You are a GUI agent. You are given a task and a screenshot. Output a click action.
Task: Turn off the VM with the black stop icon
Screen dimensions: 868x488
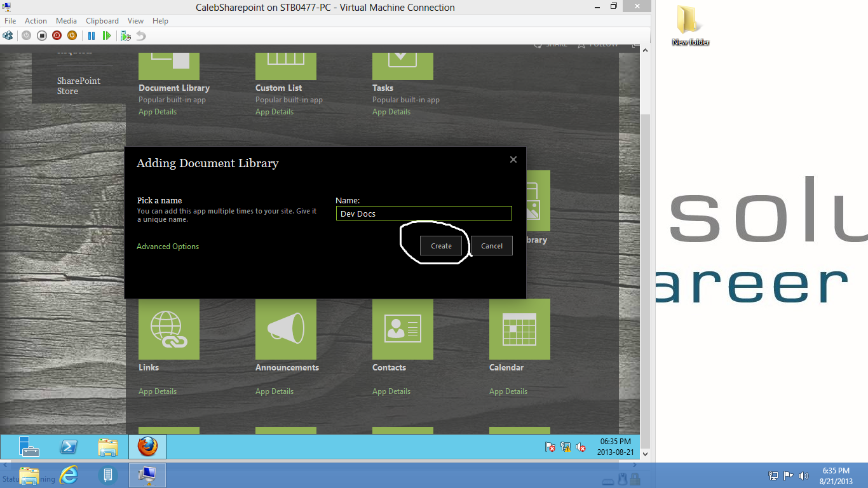pyautogui.click(x=41, y=36)
